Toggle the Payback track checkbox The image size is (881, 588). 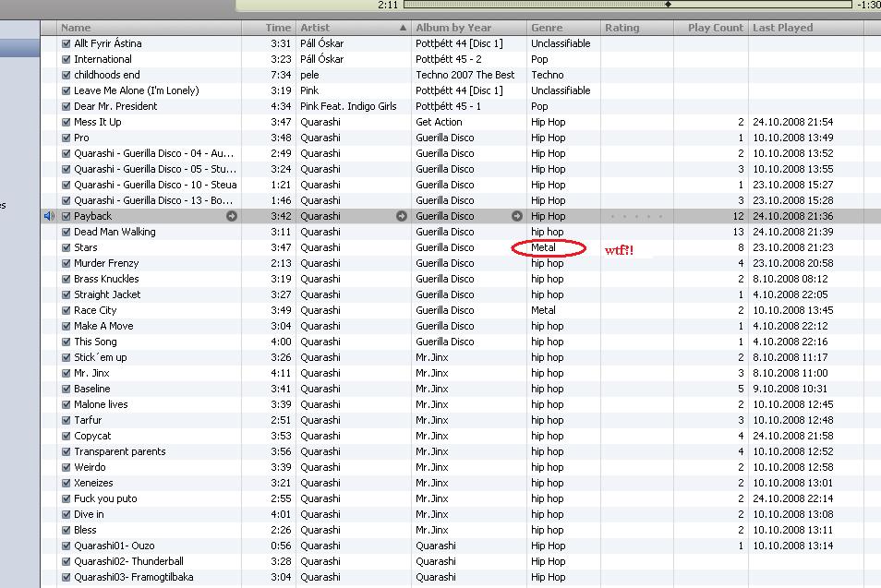(x=66, y=216)
